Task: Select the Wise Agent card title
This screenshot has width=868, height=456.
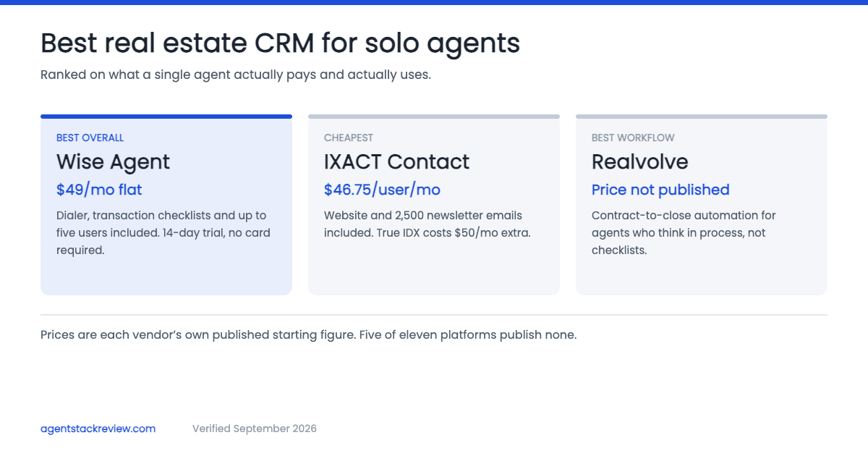Action: point(113,161)
